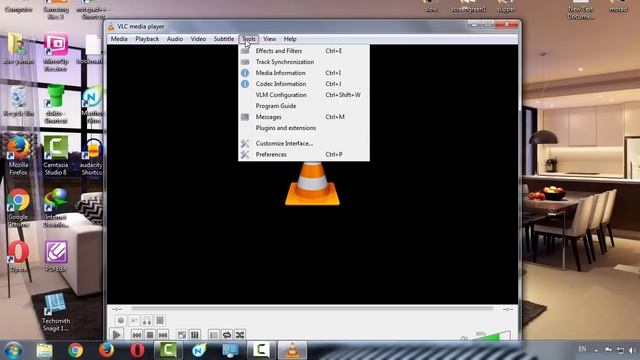640x360 pixels.
Task: Open Techsmith Snagit desktop icon
Action: click(x=56, y=313)
